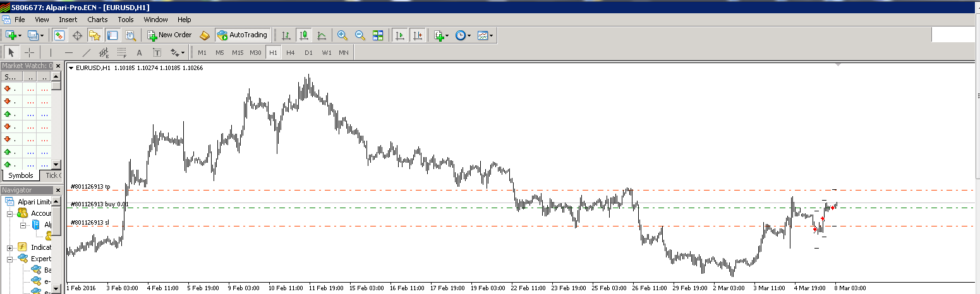Click the New Order button
This screenshot has width=980, height=294.
[x=169, y=35]
